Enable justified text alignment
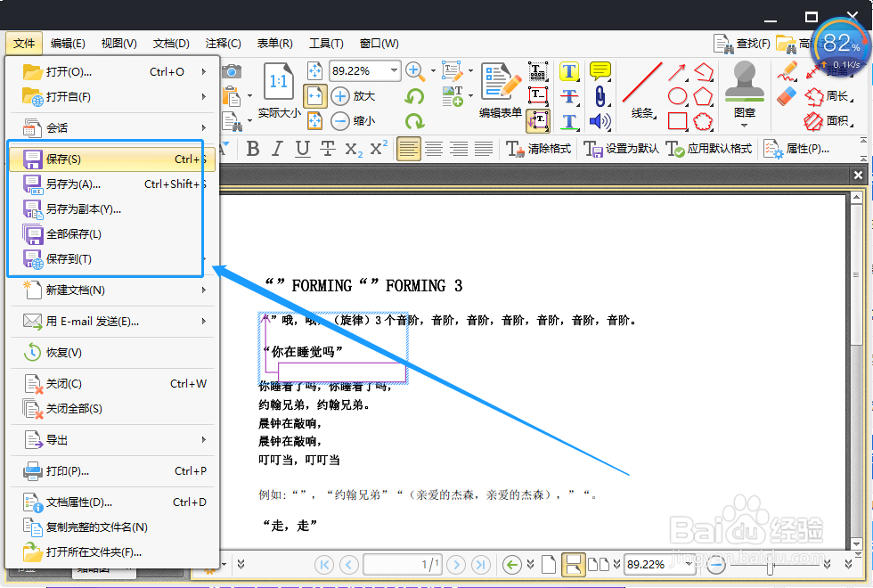Screen dimensions: 873x588 (x=483, y=149)
